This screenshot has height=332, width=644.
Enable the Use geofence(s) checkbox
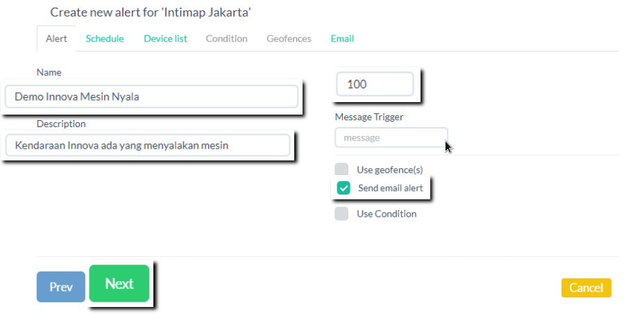(341, 169)
